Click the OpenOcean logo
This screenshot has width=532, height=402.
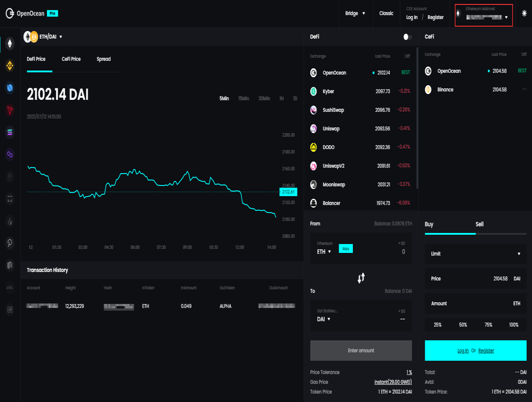click(25, 13)
